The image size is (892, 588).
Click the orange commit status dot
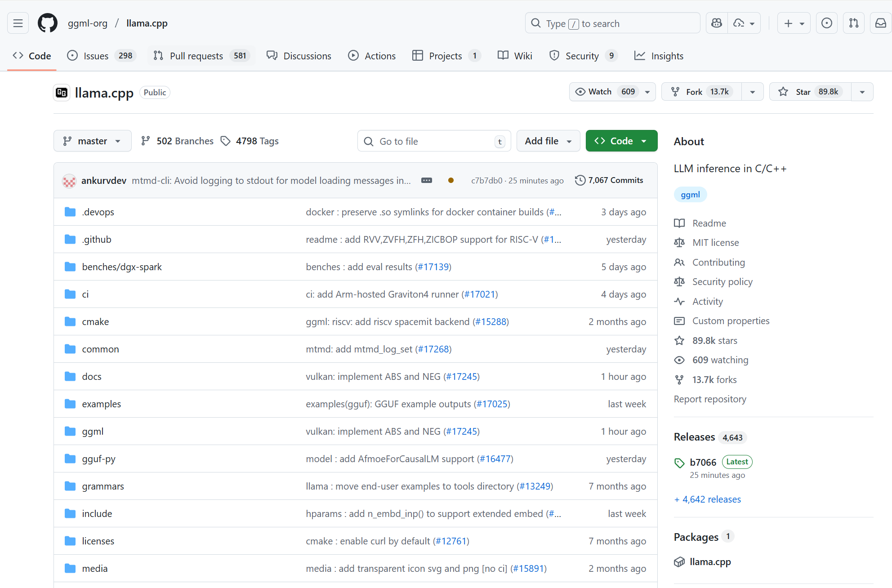click(x=450, y=180)
